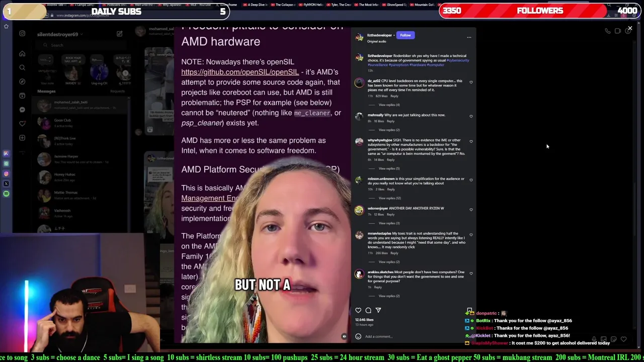This screenshot has height=362, width=644.
Task: Open Instagram shortcut in browser side panel
Action: (6, 173)
